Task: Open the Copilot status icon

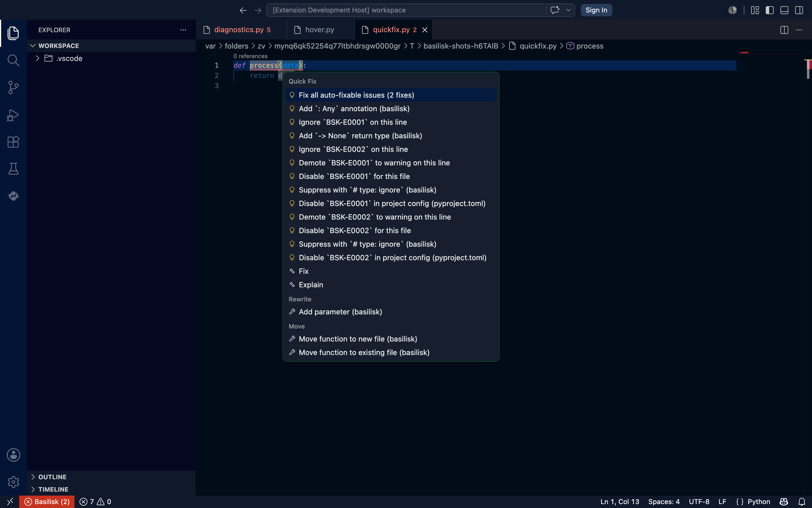Action: 784,502
